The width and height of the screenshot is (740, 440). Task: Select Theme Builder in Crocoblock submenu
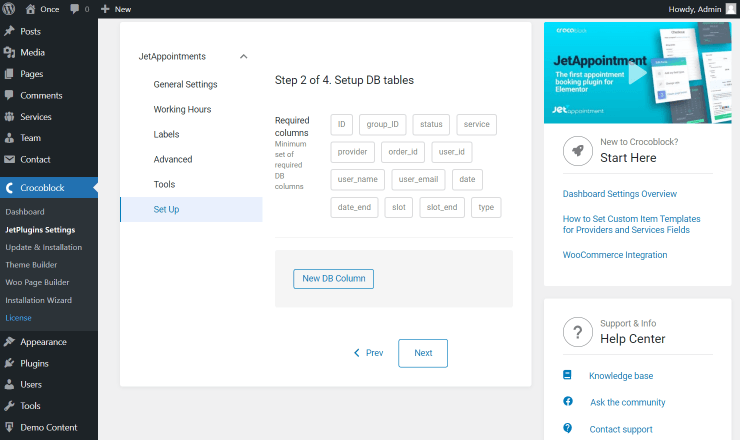coord(31,265)
